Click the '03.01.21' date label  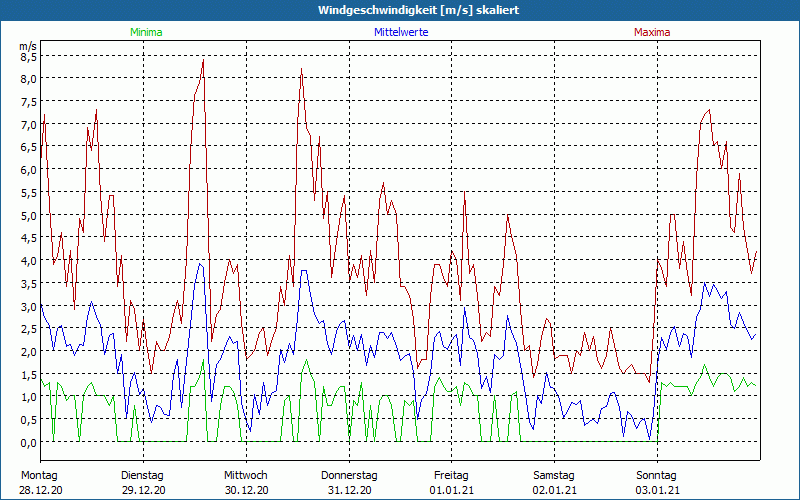[658, 490]
